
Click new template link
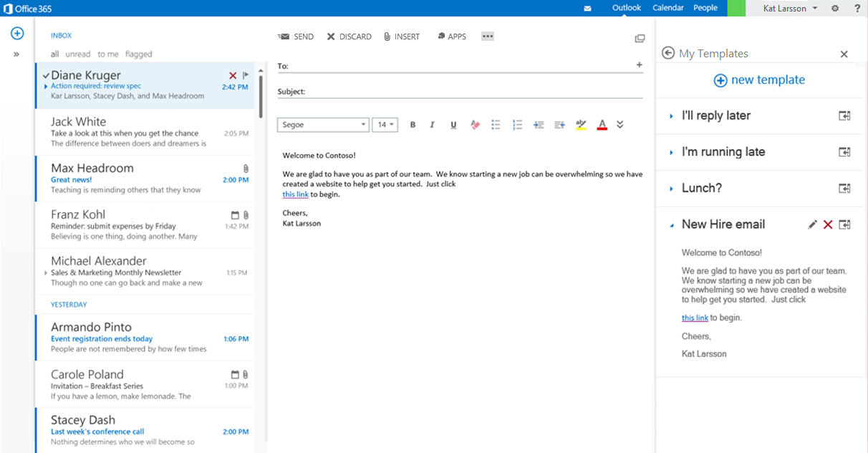[x=759, y=80]
